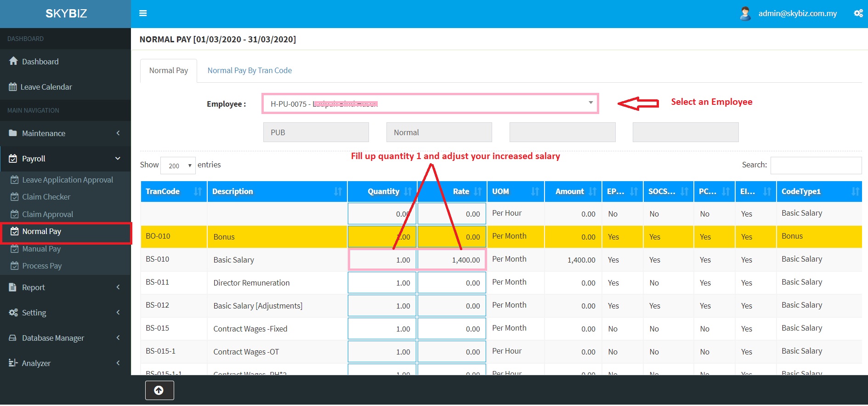868x406 pixels.
Task: Sort by Amount column sort icon
Action: 592,191
